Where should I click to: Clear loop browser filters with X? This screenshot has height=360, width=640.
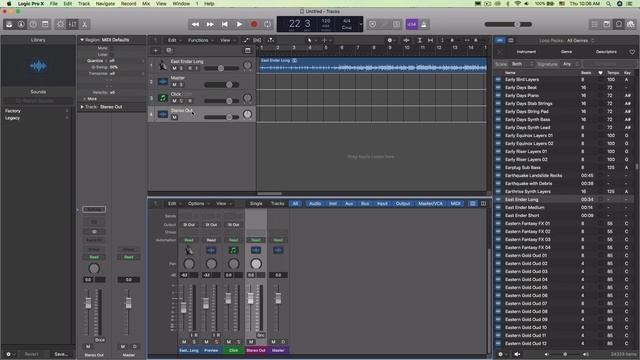point(500,52)
